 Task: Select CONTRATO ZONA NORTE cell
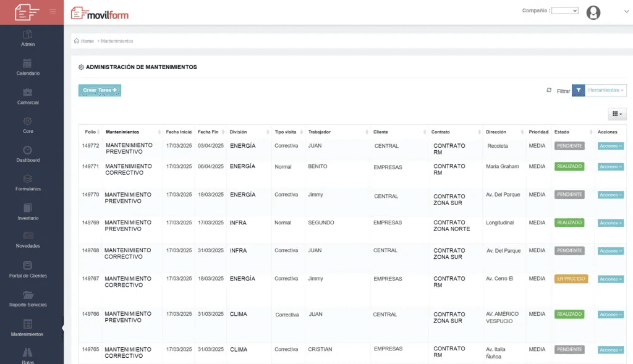(x=452, y=226)
